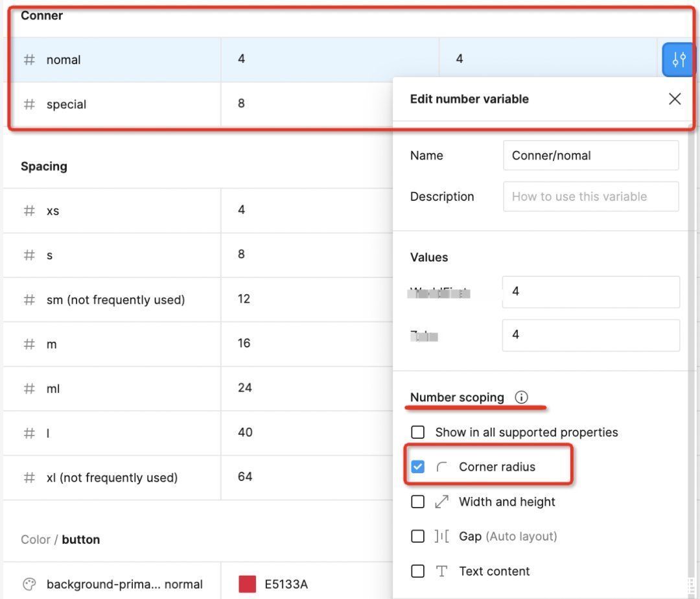Click value 8 in special row
The height and width of the screenshot is (599, 700).
241,104
